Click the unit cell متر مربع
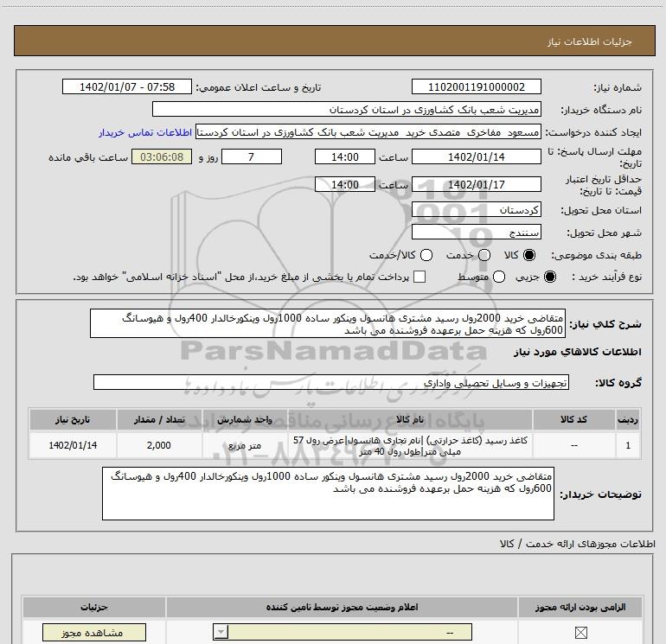The height and width of the screenshot is (644, 666). click(245, 445)
